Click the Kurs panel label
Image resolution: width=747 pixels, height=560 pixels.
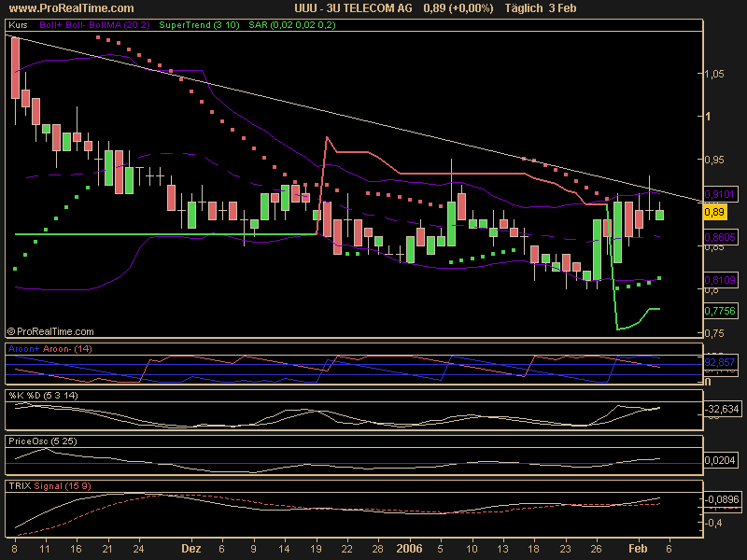[18, 25]
